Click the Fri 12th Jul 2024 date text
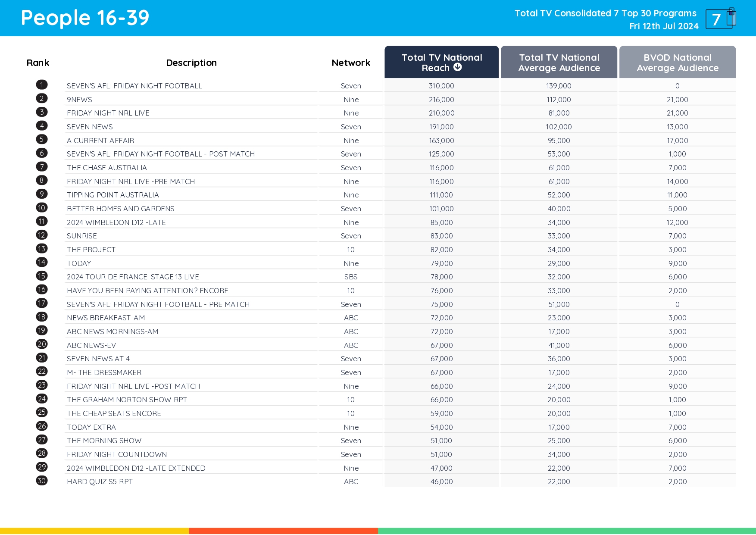 (x=664, y=26)
